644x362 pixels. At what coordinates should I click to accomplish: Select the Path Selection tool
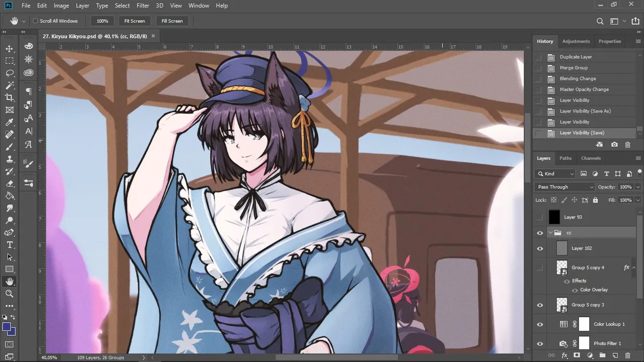tap(10, 257)
